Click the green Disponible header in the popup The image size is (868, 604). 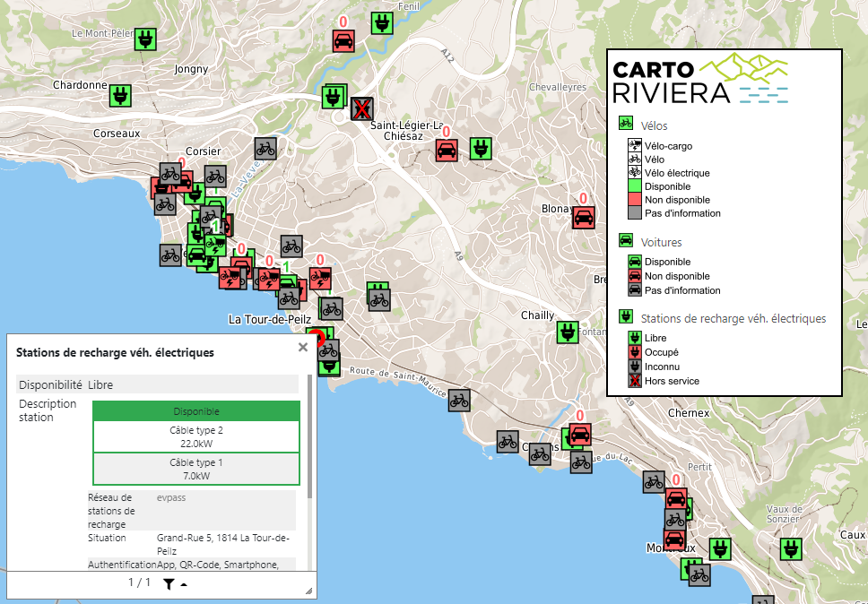pyautogui.click(x=195, y=411)
